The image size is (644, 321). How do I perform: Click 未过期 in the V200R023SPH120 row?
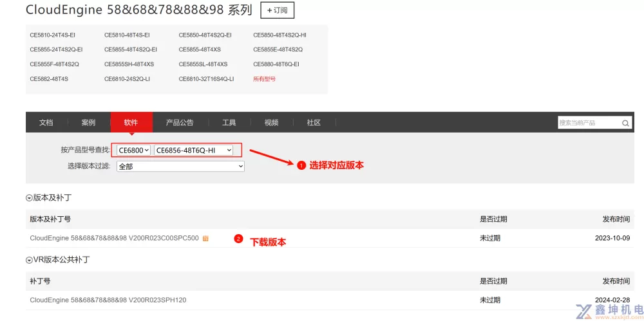490,300
